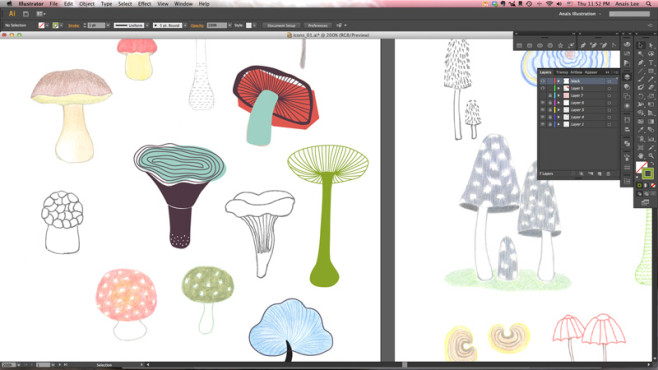The width and height of the screenshot is (658, 370).
Task: Open the Effect menu
Action: click(144, 4)
